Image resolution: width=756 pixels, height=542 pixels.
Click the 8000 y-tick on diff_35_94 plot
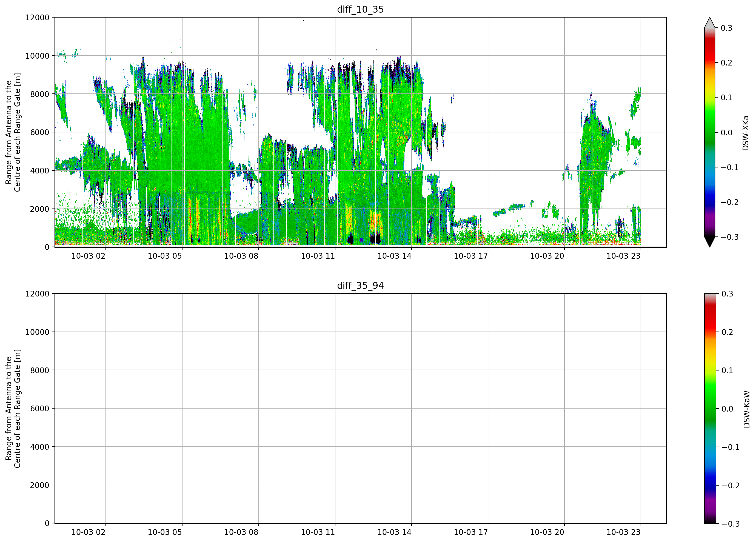pyautogui.click(x=40, y=370)
